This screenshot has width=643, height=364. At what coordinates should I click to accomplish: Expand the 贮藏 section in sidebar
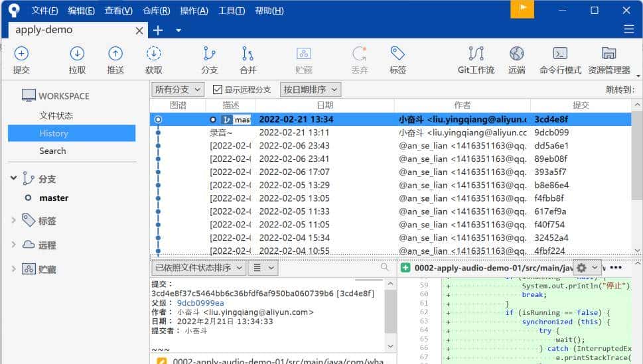tap(13, 269)
